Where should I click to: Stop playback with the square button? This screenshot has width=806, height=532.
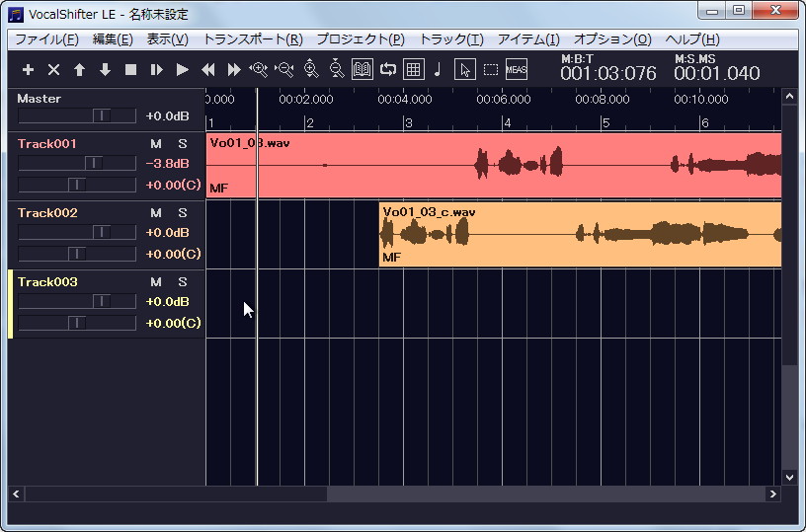[130, 69]
